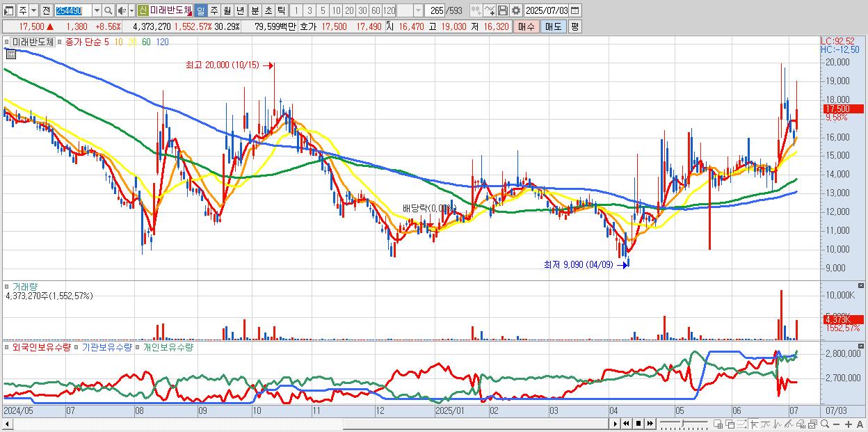Stop the chart replay

click(638, 424)
